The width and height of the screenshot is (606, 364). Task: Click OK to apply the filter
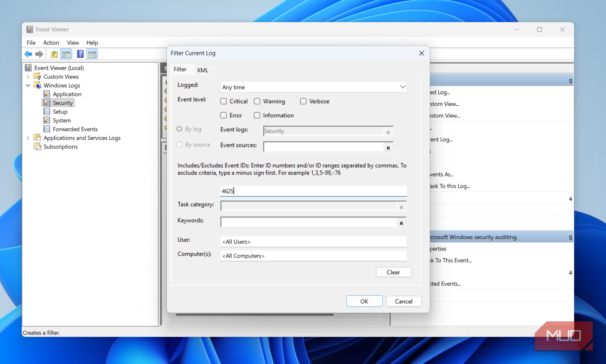[364, 301]
